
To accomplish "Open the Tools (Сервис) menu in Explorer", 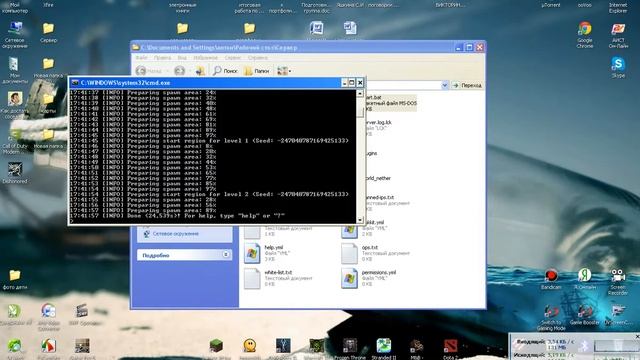I will (233, 58).
